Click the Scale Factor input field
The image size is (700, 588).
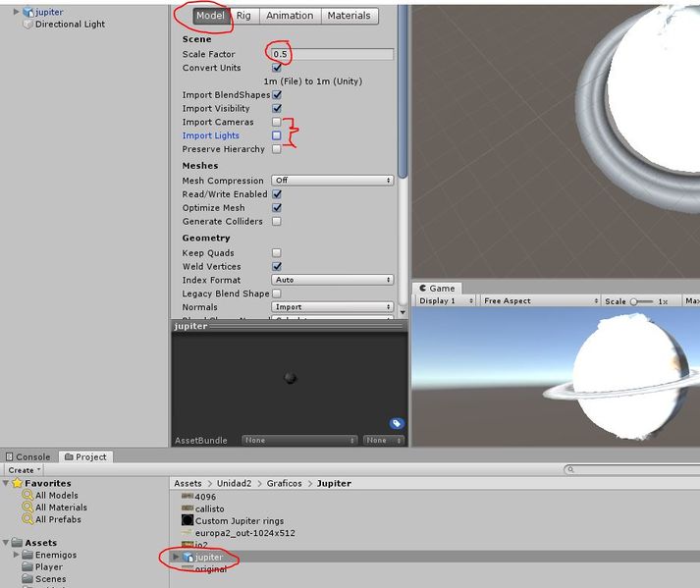tap(333, 54)
